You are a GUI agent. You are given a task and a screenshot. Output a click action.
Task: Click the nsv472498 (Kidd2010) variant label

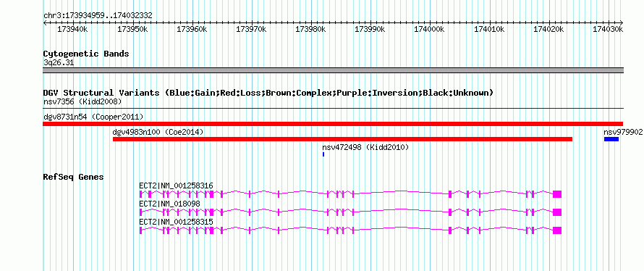click(365, 147)
